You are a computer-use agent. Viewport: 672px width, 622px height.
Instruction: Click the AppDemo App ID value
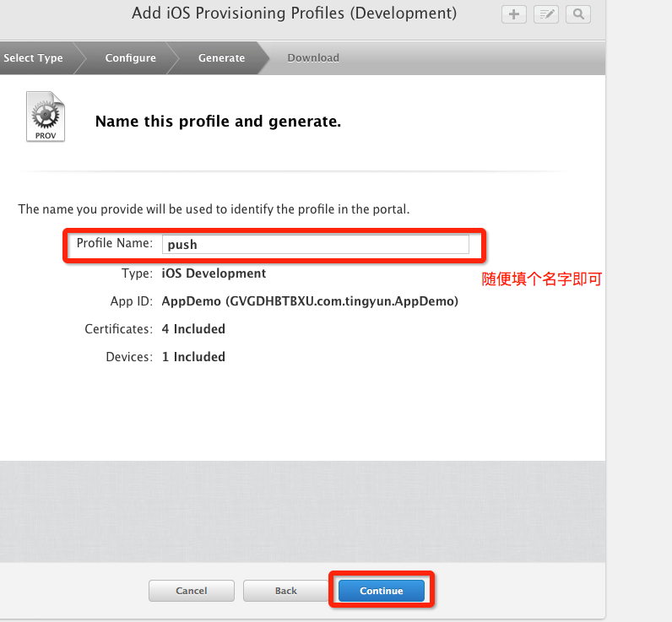tap(310, 301)
